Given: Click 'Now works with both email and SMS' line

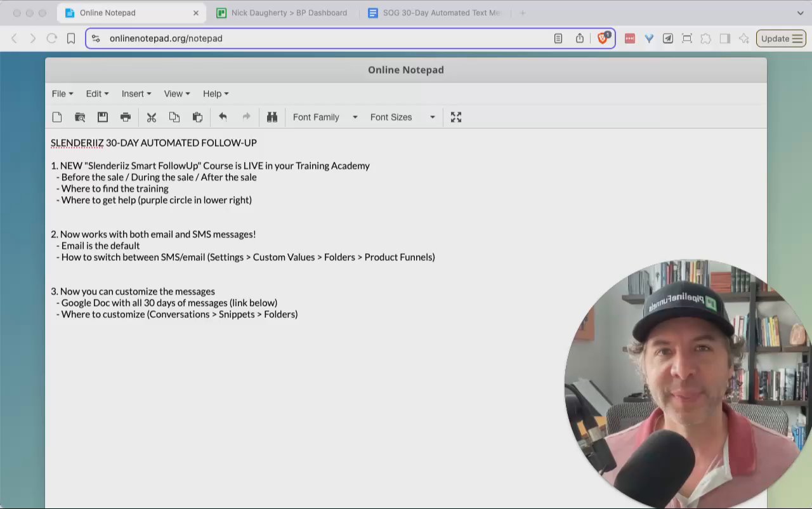Looking at the screenshot, I should [154, 234].
